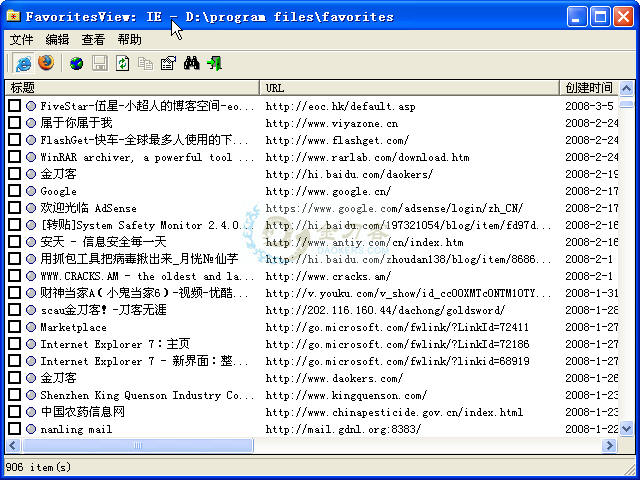Click bullet icon beside 属于你属于我
This screenshot has width=640, height=480.
click(x=31, y=123)
